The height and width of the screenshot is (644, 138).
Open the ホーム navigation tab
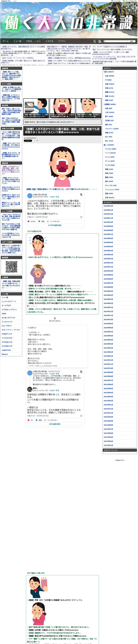(6, 41)
